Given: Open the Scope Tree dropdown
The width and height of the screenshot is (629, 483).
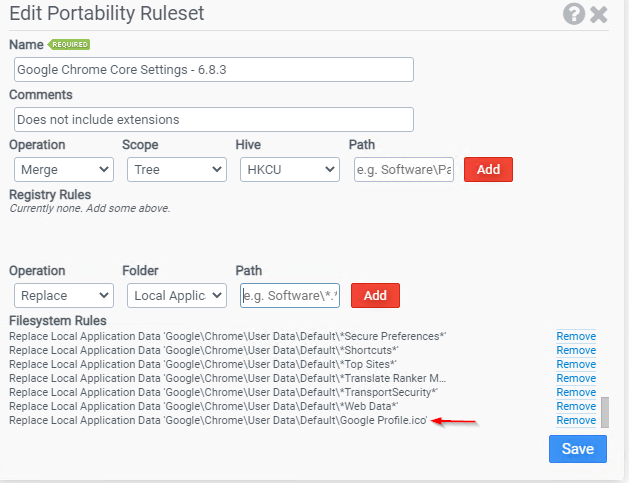Looking at the screenshot, I should [177, 170].
